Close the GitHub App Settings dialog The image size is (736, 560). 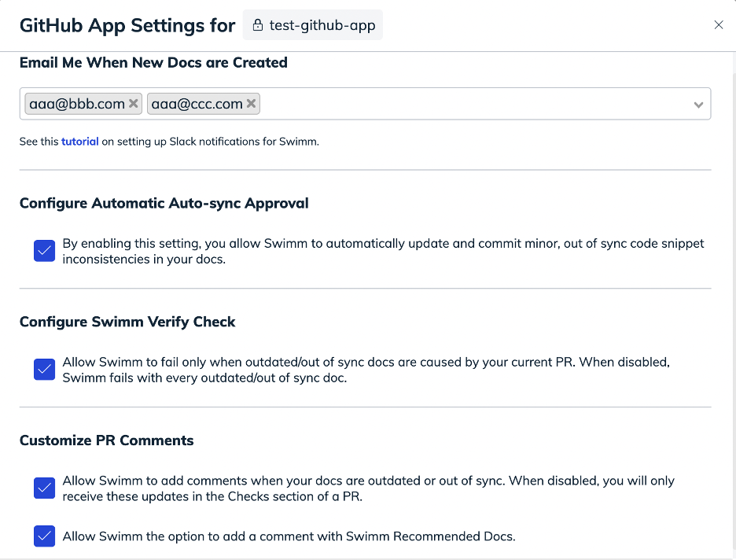pyautogui.click(x=718, y=25)
